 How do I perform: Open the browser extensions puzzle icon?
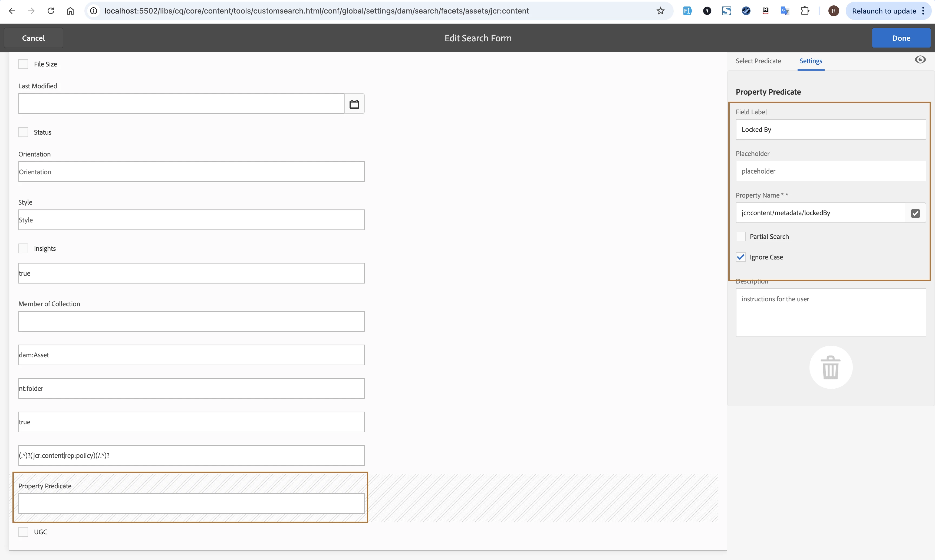click(804, 11)
